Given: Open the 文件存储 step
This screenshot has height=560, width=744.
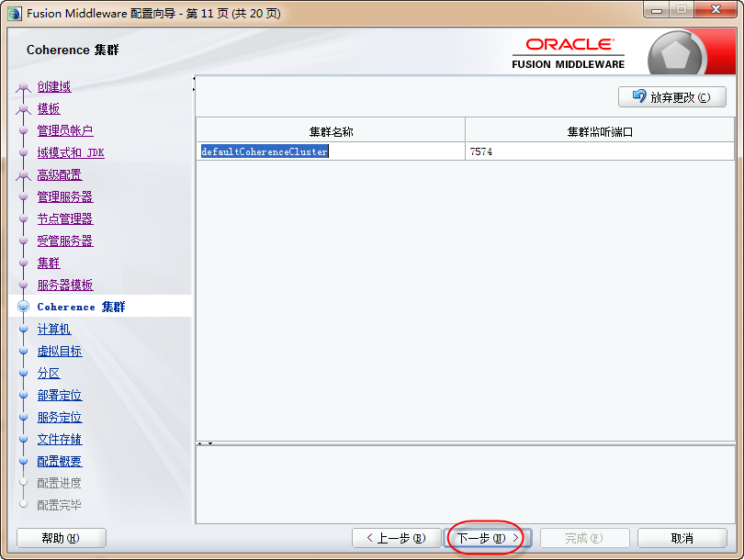Looking at the screenshot, I should click(60, 439).
